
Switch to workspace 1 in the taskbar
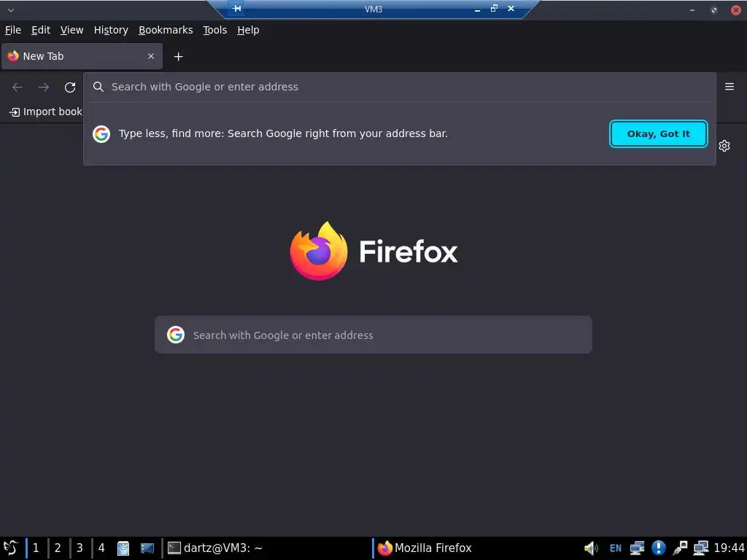36,548
